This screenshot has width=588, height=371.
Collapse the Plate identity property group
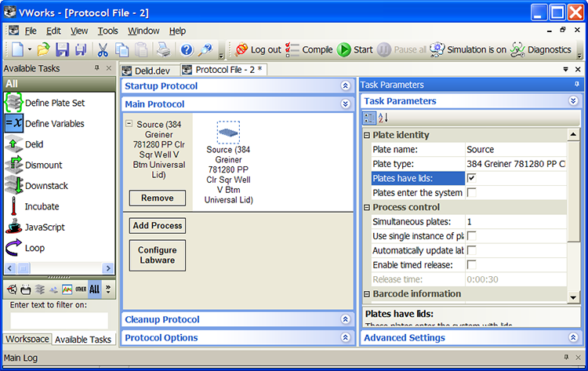(367, 136)
